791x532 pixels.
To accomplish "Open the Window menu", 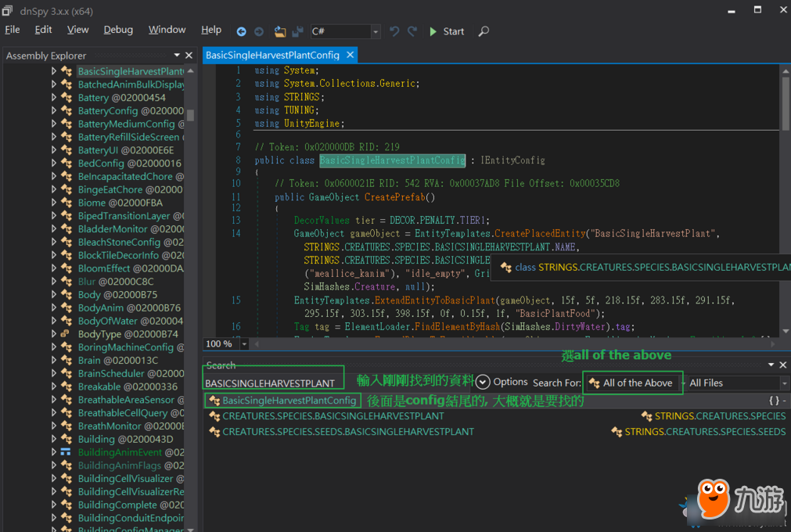I will 167,30.
